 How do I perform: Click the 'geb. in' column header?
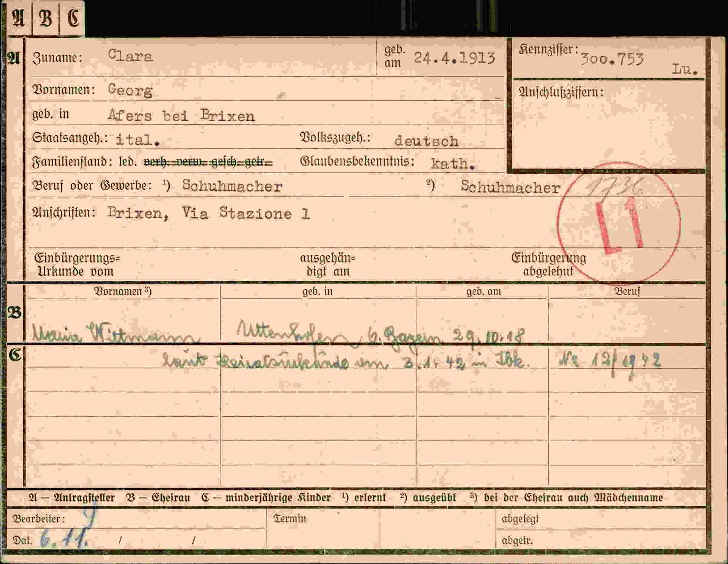(x=317, y=291)
